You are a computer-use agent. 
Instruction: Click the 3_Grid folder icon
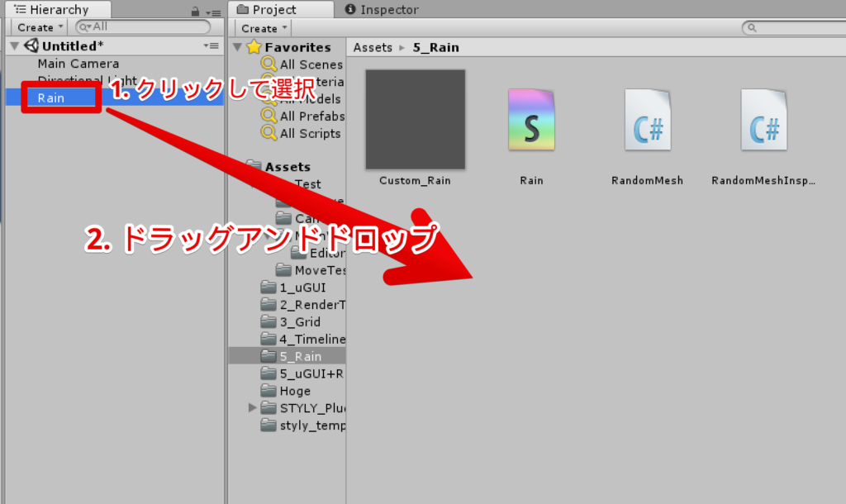269,321
